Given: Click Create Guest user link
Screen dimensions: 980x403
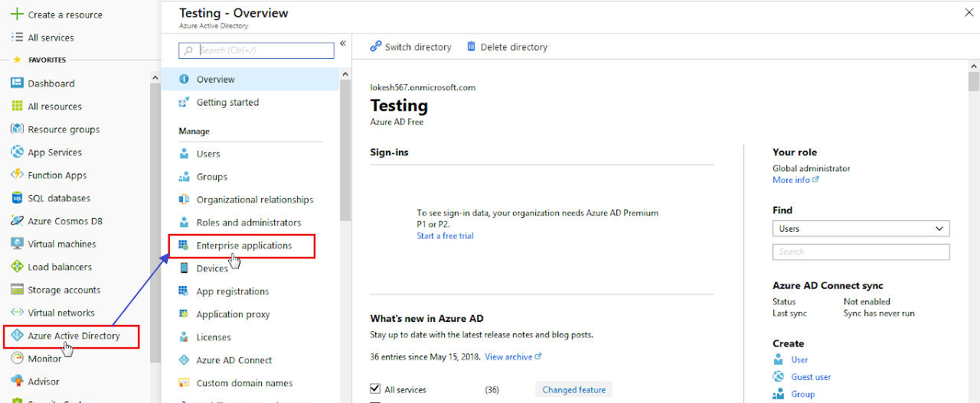Looking at the screenshot, I should (811, 377).
